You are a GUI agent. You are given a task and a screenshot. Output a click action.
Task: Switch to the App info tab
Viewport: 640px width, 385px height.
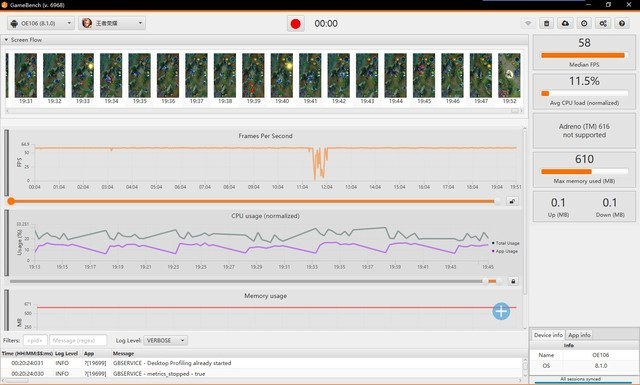point(580,335)
